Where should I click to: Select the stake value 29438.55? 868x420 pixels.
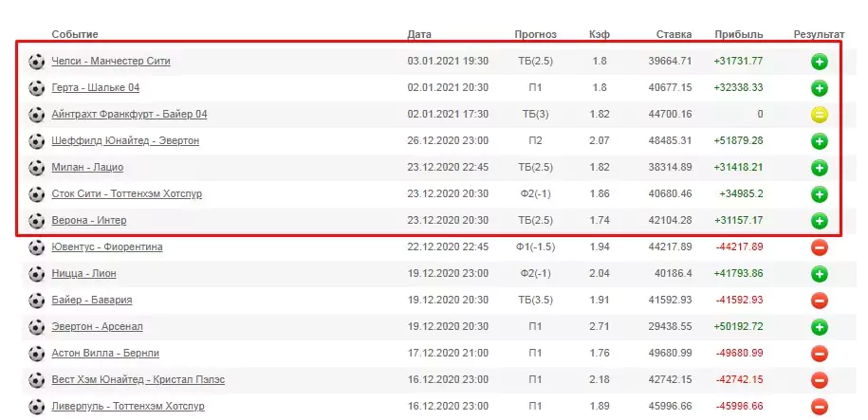670,326
